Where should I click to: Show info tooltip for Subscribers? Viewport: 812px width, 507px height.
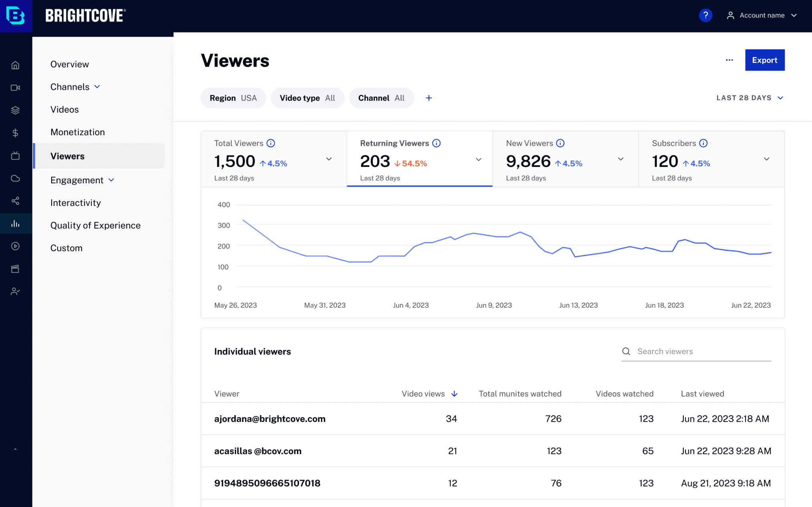703,143
